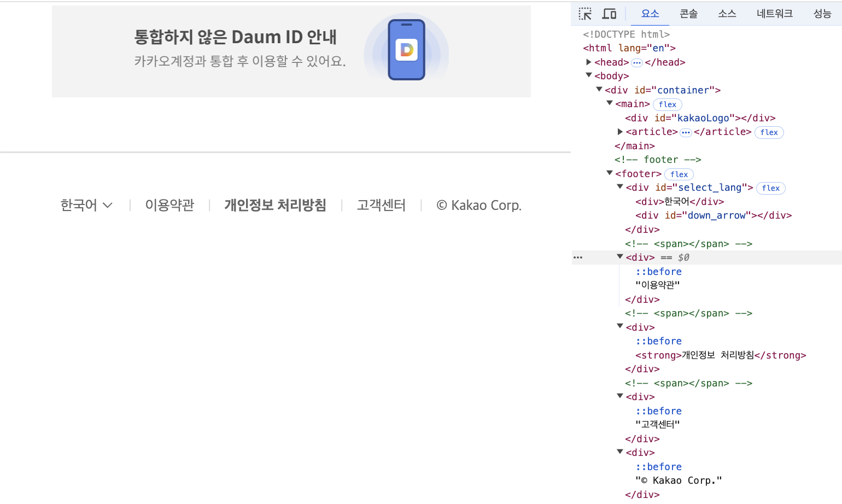Open the 이용약관 footer link
Screen dimensions: 842x504
pos(169,206)
